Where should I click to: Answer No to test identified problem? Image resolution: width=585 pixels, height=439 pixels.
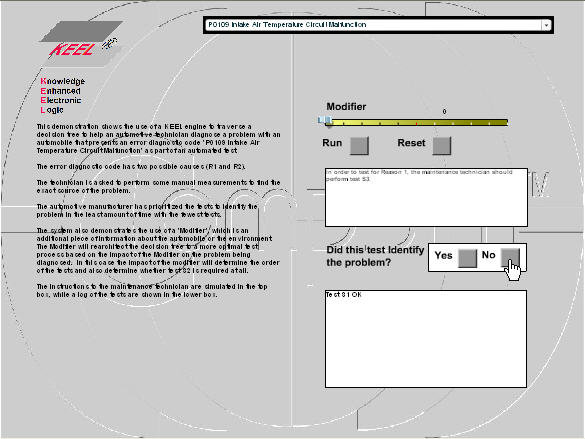click(x=510, y=258)
